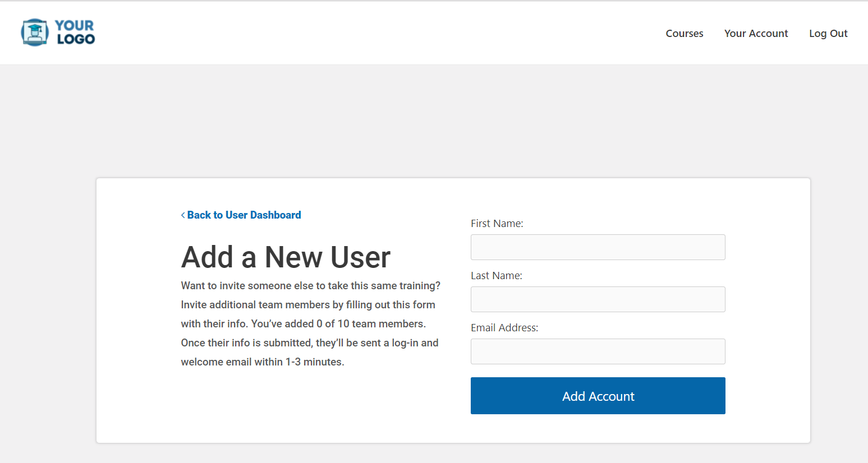Click the Add a New User heading
The width and height of the screenshot is (868, 463).
286,257
